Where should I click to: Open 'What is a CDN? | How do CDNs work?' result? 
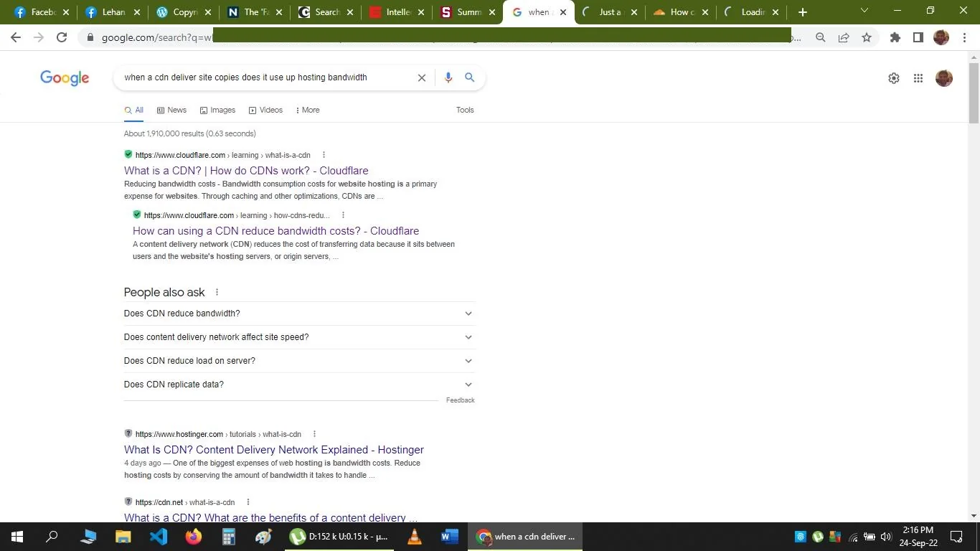click(x=246, y=171)
